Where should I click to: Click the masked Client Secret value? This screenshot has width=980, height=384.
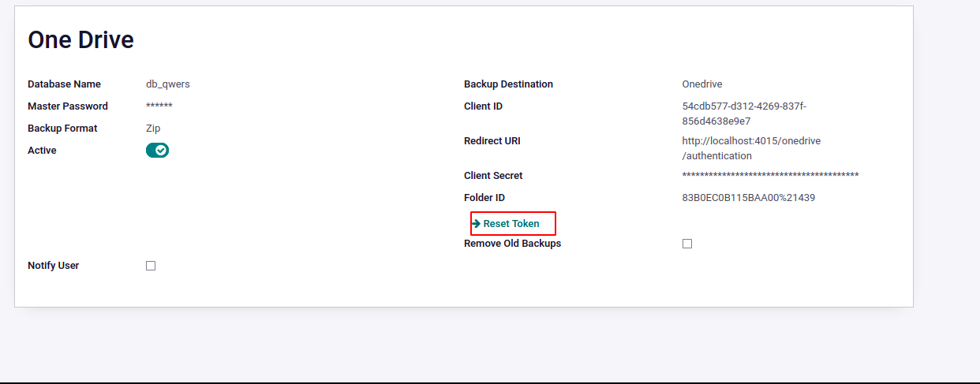click(x=770, y=176)
